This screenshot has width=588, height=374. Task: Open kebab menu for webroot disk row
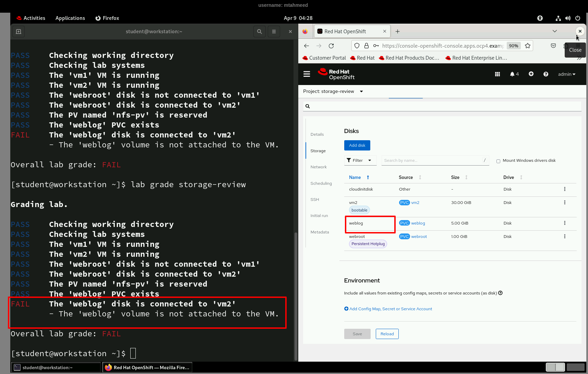coord(565,237)
